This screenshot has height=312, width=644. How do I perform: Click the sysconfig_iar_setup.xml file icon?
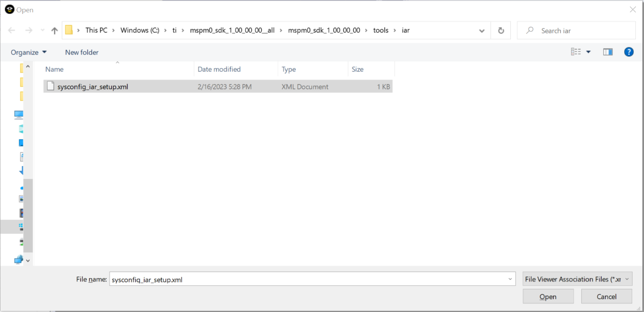point(50,86)
